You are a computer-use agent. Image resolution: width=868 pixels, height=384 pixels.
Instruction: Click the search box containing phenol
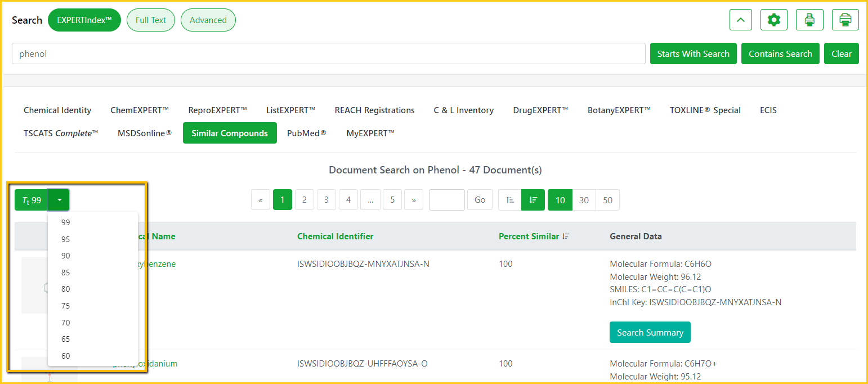point(328,54)
